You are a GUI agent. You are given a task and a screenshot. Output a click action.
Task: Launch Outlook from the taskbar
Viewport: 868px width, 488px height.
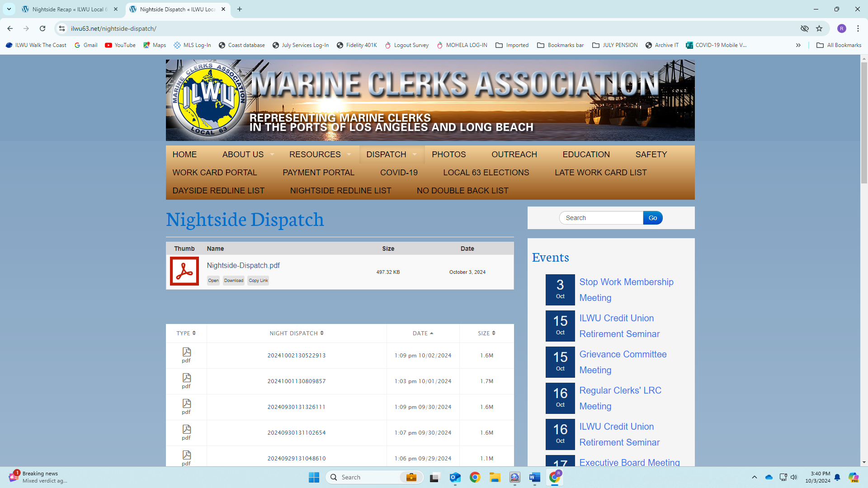(455, 477)
